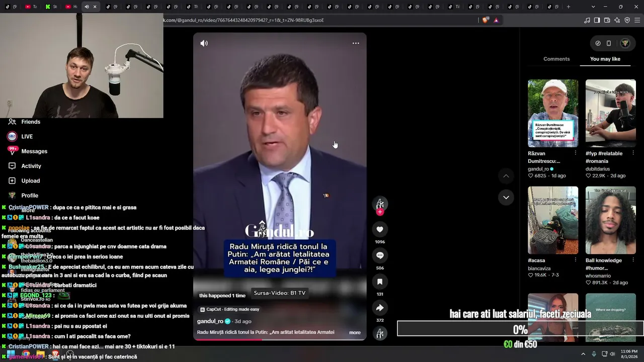Open the '#acasa' video thumbnail
The height and width of the screenshot is (362, 644).
(x=553, y=220)
